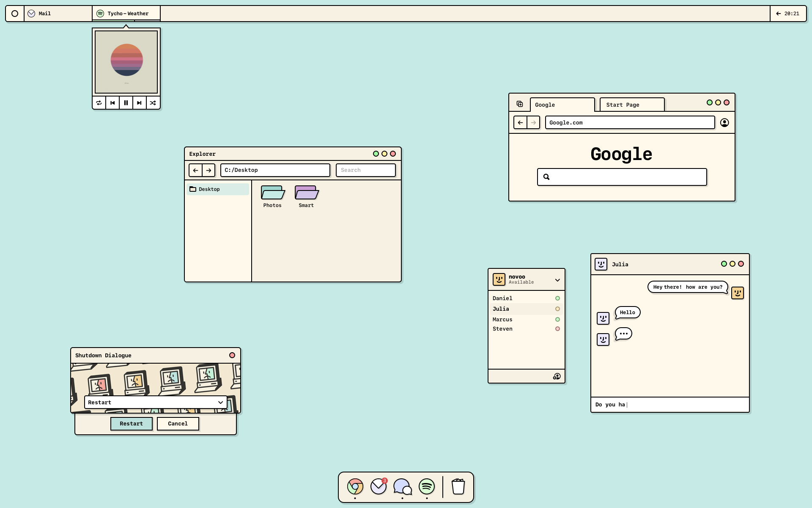Click browser back arrow button
The width and height of the screenshot is (812, 508).
click(x=520, y=123)
